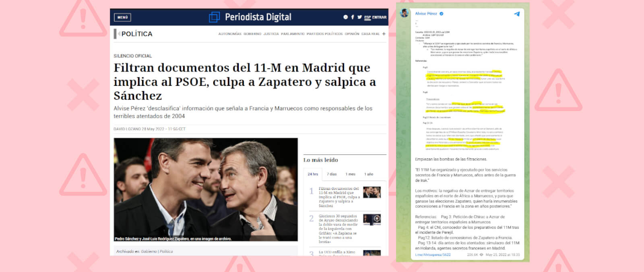Open the CASA REAL section
644x272 pixels.
370,34
